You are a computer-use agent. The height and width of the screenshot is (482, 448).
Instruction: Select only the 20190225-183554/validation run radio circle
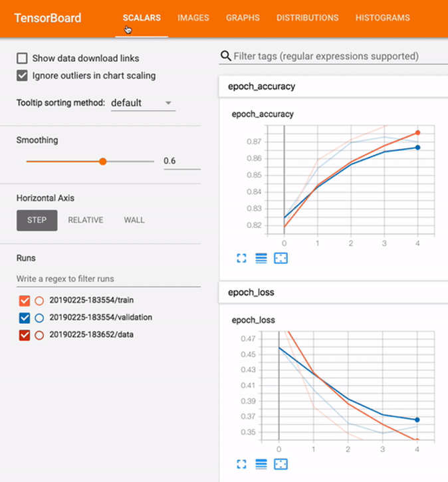point(39,318)
